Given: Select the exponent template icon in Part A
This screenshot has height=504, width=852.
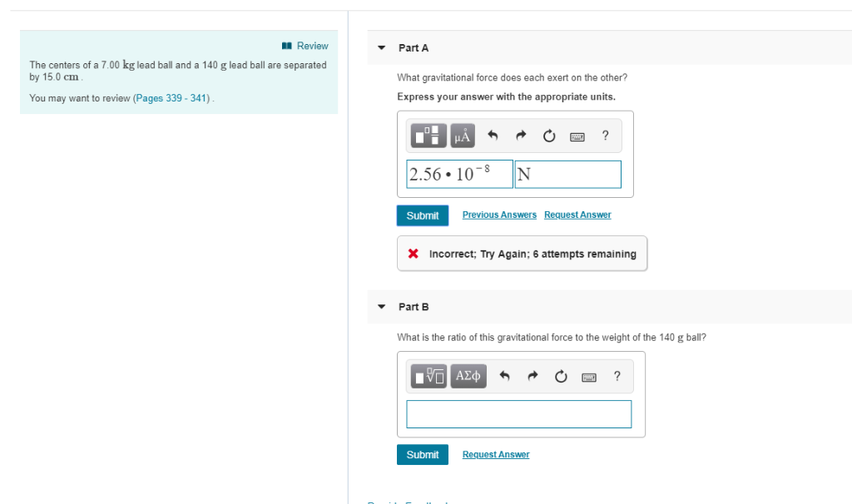Looking at the screenshot, I should [x=428, y=136].
